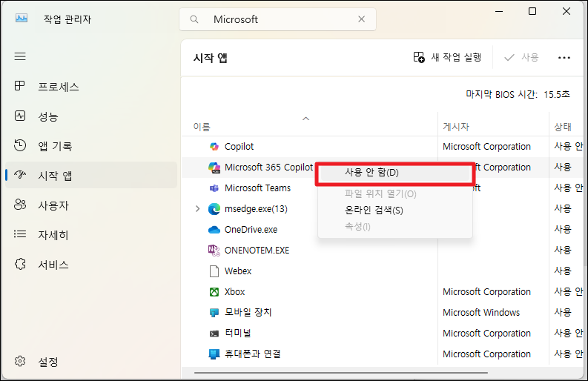Select the 휴대폰과 연결 row name

pos(252,354)
